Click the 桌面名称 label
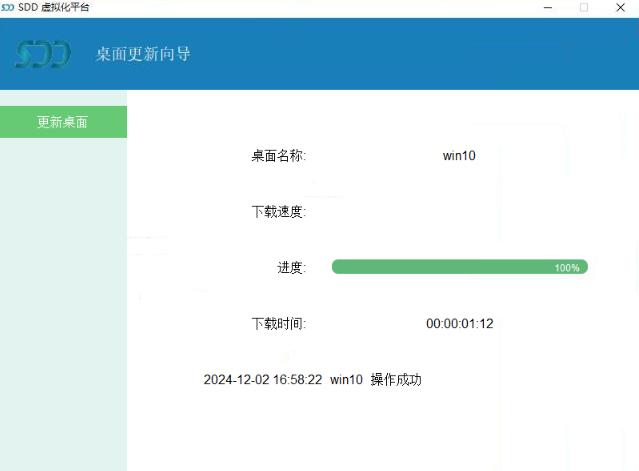 [278, 156]
